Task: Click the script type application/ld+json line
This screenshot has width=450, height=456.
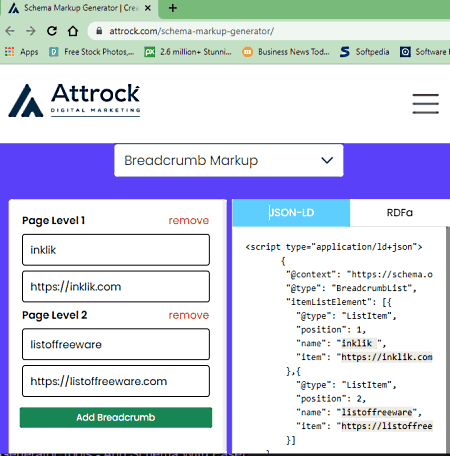Action: [x=334, y=247]
